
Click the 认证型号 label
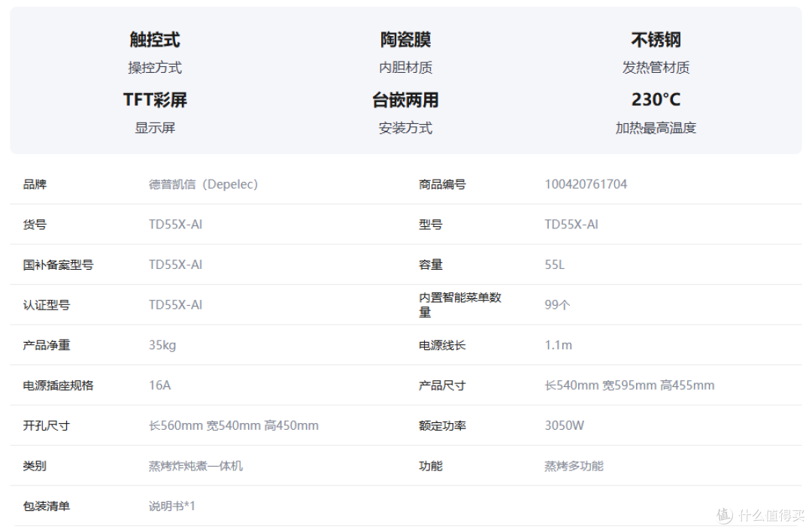(x=46, y=305)
